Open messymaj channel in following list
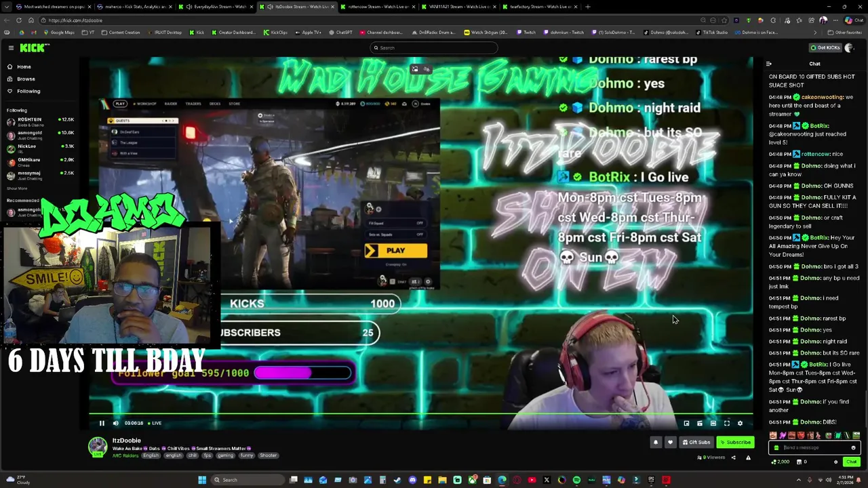The height and width of the screenshot is (488, 868). coord(41,175)
